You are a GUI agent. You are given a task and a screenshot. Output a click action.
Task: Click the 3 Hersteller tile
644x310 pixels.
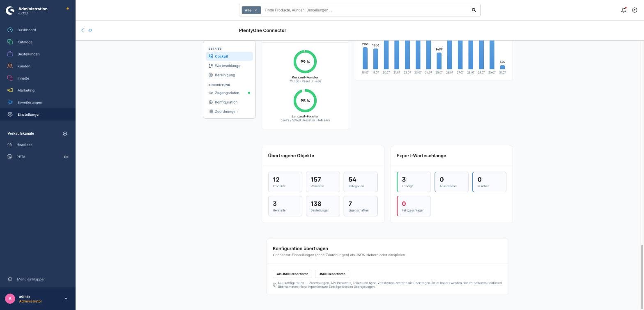[x=285, y=206]
